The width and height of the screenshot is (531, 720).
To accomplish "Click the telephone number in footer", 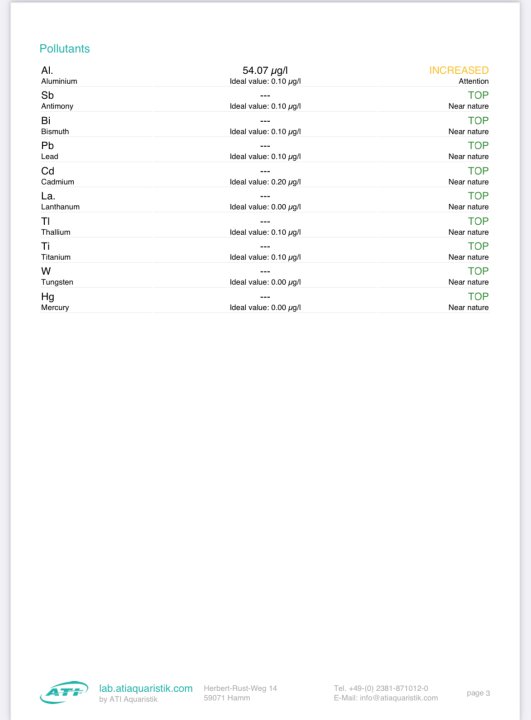I will tap(381, 688).
